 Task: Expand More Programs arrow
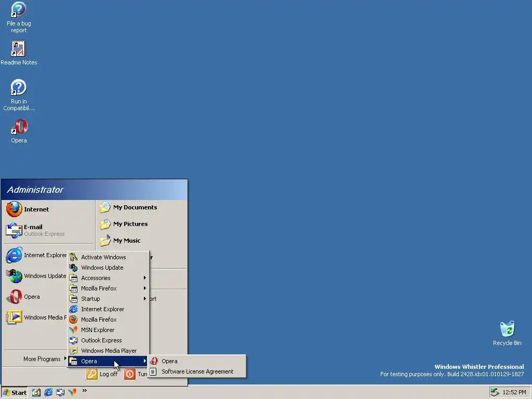(x=65, y=358)
